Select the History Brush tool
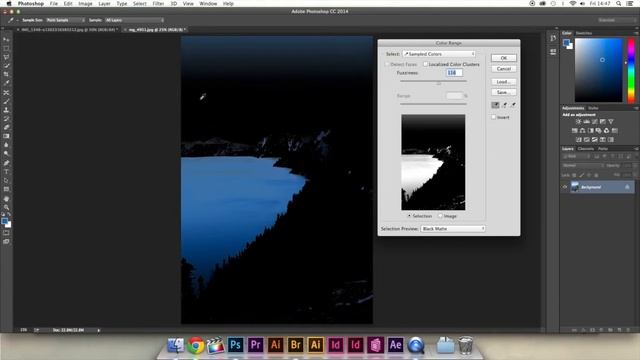This screenshot has width=640, height=360. pos(6,119)
